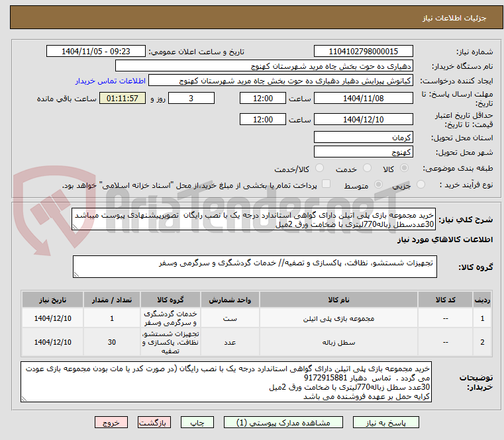Click the ردیف column header
This screenshot has width=504, height=440.
pyautogui.click(x=482, y=300)
